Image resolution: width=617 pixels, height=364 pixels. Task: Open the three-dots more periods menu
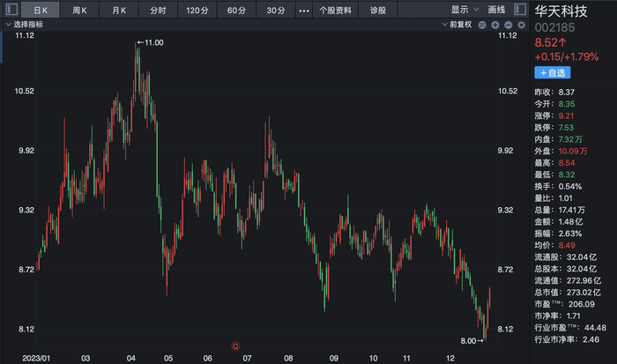pos(304,11)
